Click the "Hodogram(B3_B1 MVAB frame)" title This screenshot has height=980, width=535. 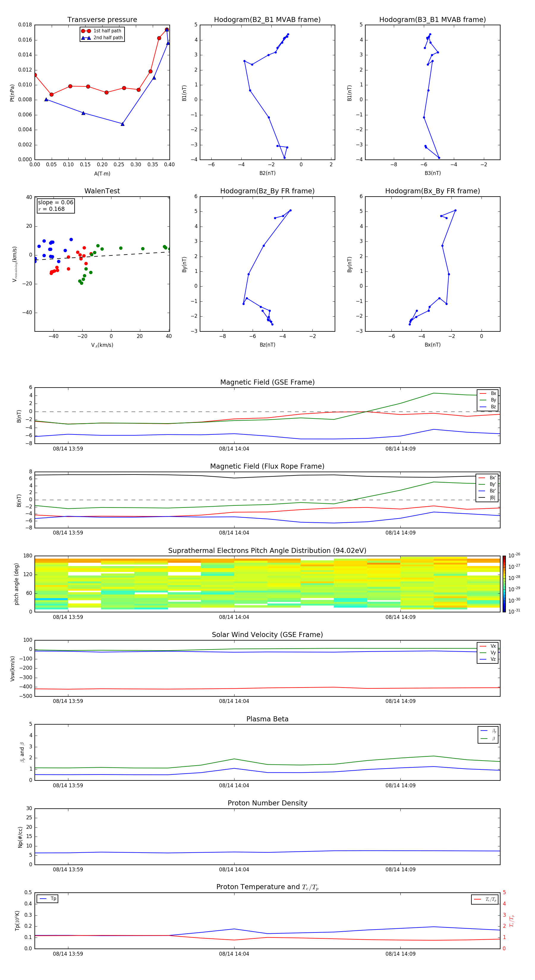click(432, 20)
